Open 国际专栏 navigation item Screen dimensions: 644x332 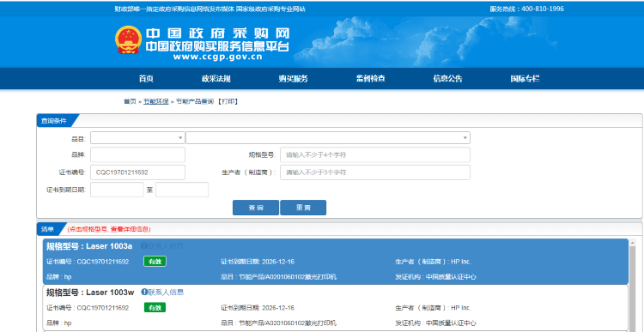[525, 79]
